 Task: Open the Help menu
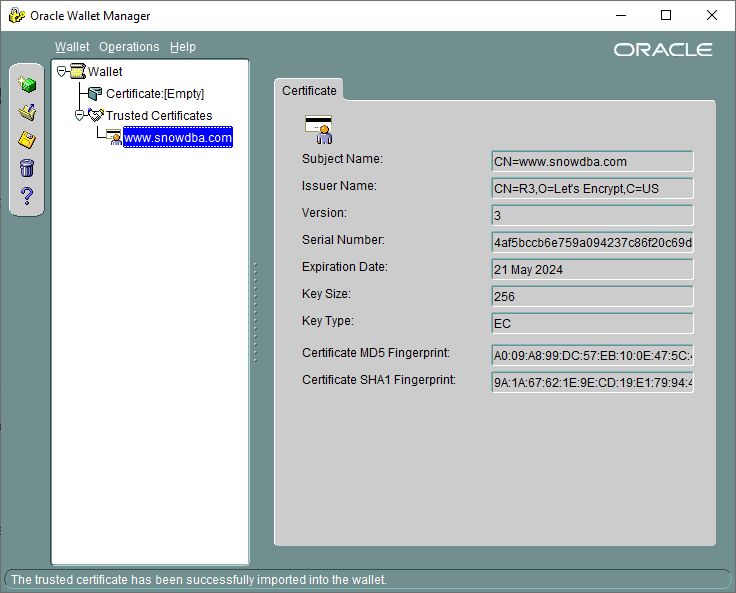183,47
